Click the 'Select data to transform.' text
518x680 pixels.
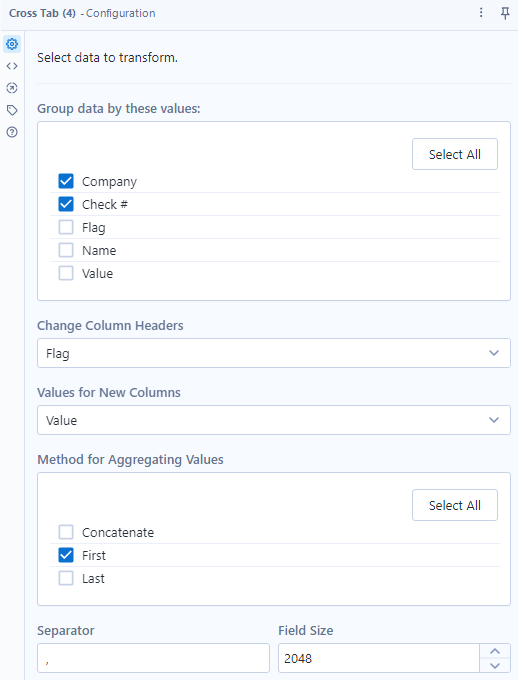(x=107, y=58)
